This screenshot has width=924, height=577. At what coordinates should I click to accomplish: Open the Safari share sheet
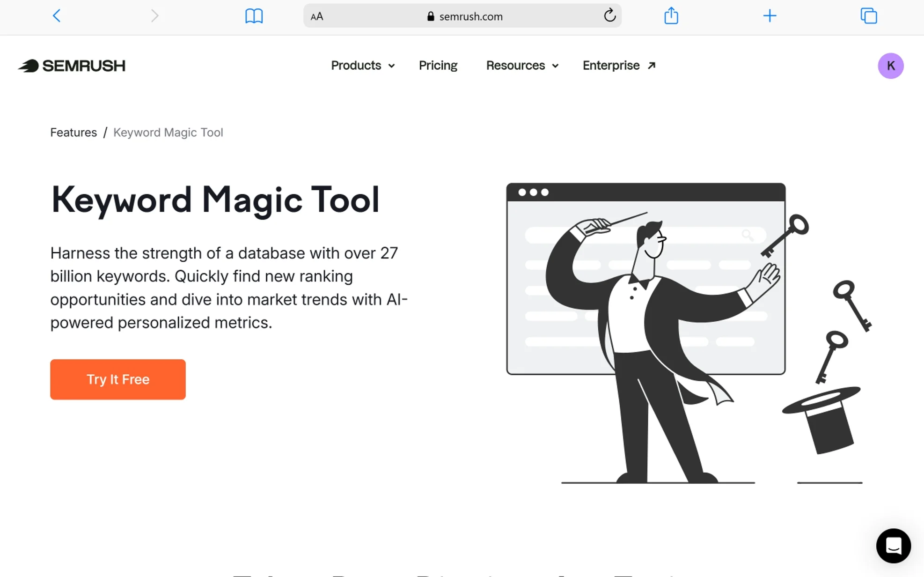[671, 15]
